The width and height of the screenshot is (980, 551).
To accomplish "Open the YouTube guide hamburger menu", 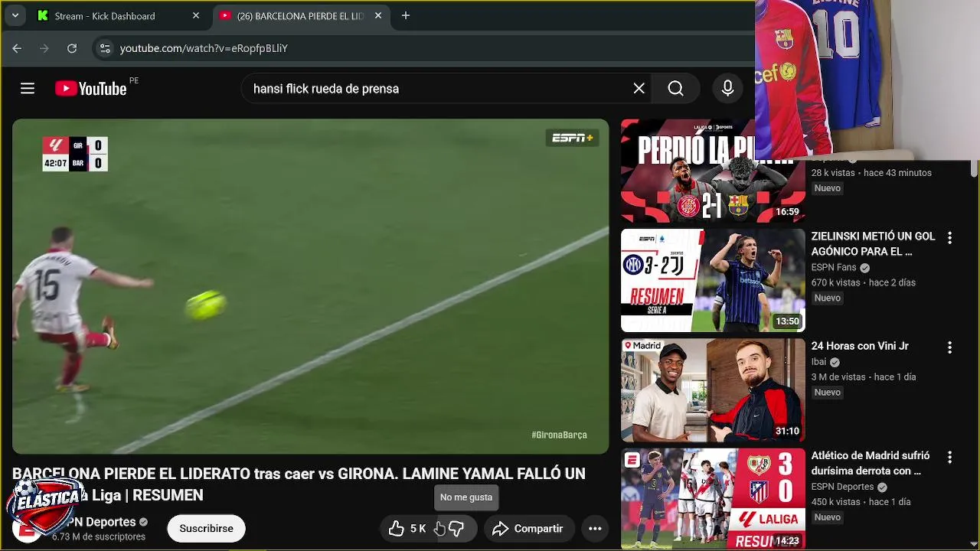I will click(x=28, y=89).
